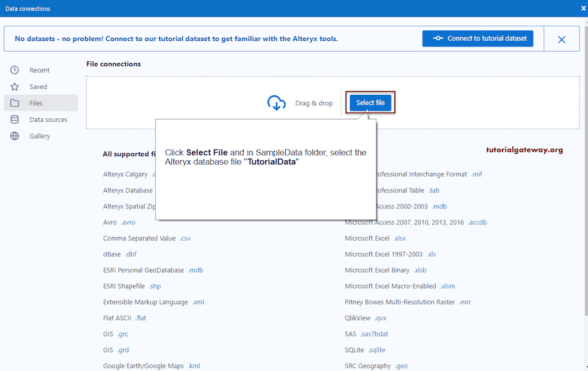Open the .csv Comma Separated Value link
The image size is (588, 371).
pos(185,238)
